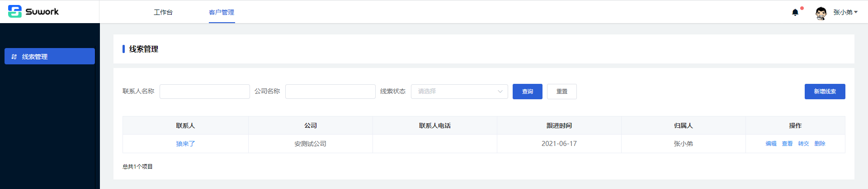
Task: Open the 线索状态 dropdown
Action: click(459, 92)
